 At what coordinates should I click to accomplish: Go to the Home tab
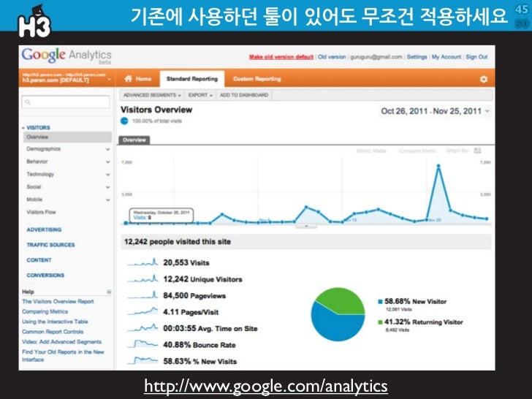(137, 79)
